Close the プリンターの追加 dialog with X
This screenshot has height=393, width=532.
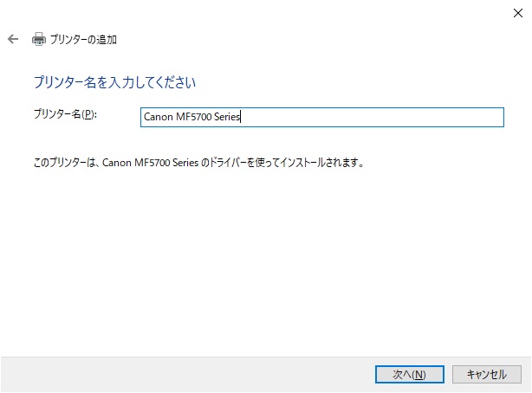pyautogui.click(x=518, y=13)
